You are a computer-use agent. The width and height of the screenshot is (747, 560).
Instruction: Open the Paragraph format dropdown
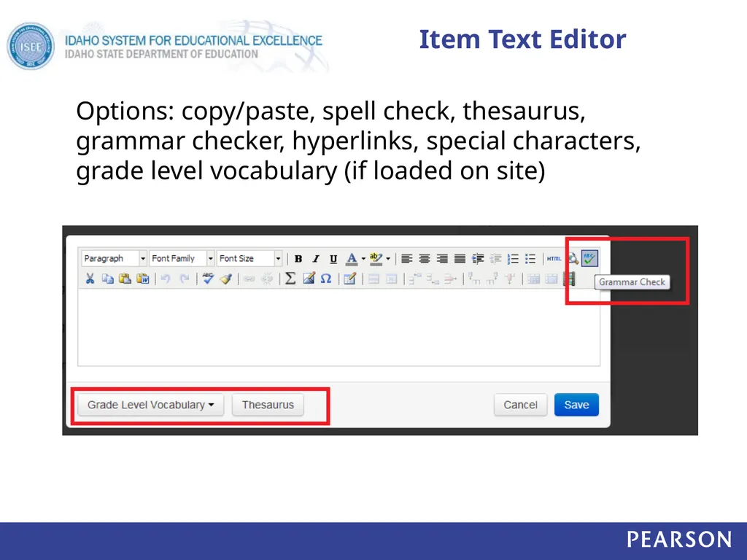(x=114, y=259)
